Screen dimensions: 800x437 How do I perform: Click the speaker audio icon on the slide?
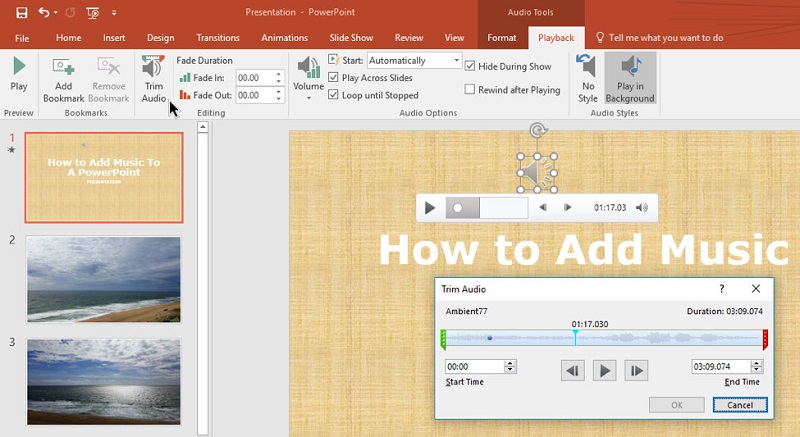coord(537,173)
